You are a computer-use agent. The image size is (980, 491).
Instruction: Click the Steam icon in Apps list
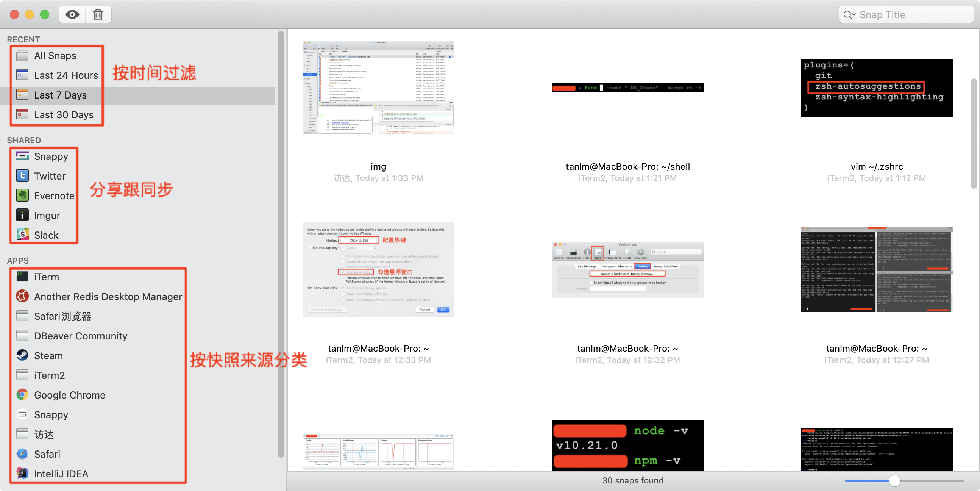click(22, 355)
